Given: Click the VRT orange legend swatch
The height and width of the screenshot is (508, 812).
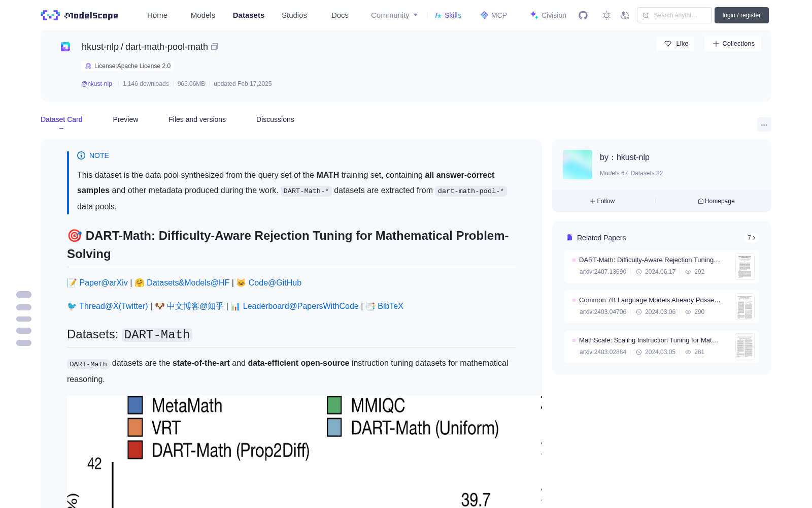Looking at the screenshot, I should (x=135, y=428).
